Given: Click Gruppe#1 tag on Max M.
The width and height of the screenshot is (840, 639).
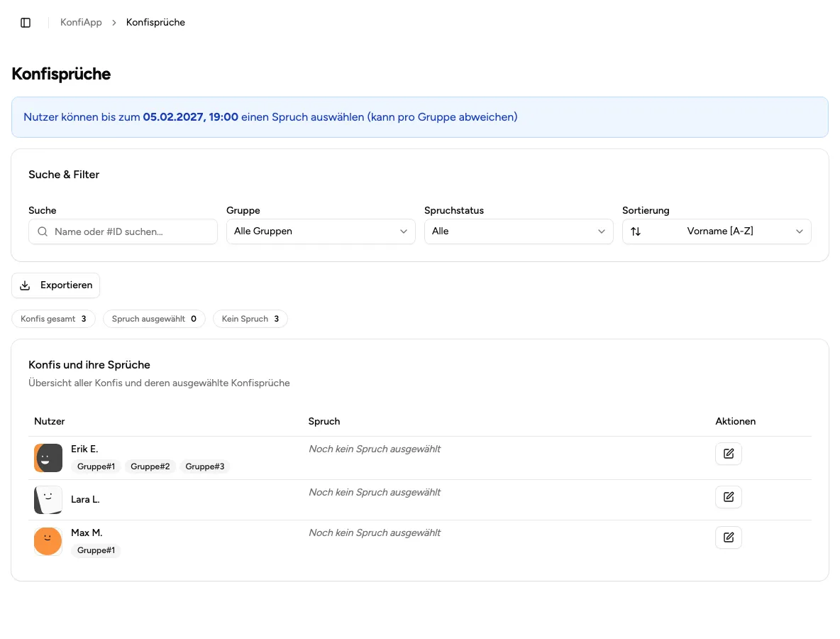Looking at the screenshot, I should (x=96, y=550).
